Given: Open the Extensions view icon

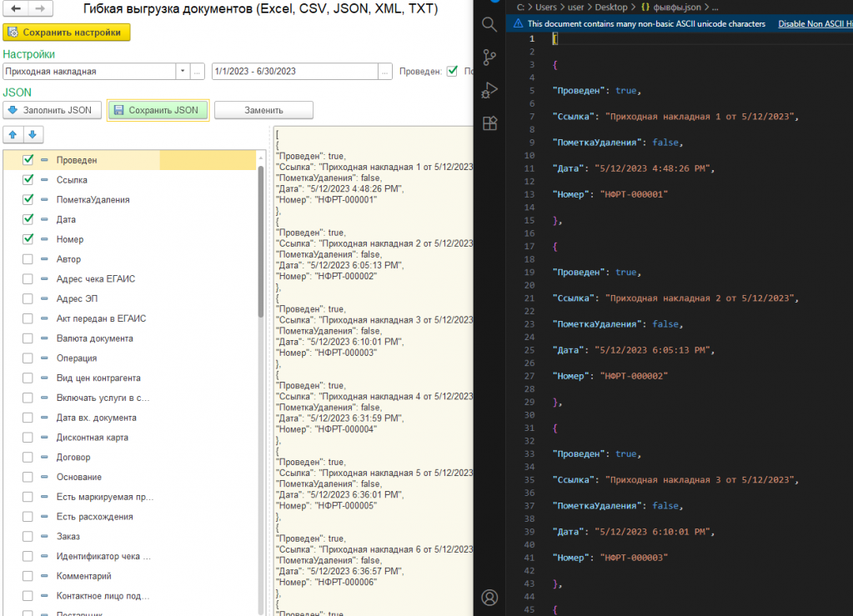Looking at the screenshot, I should pos(489,123).
